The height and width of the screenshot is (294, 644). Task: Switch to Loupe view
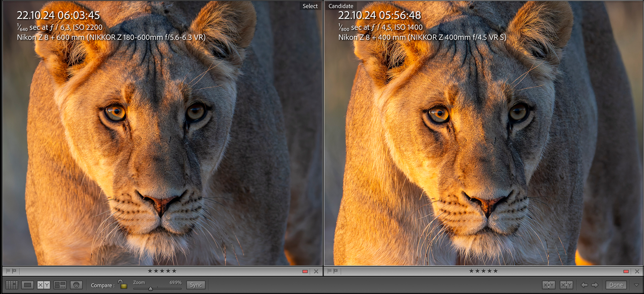(x=28, y=285)
